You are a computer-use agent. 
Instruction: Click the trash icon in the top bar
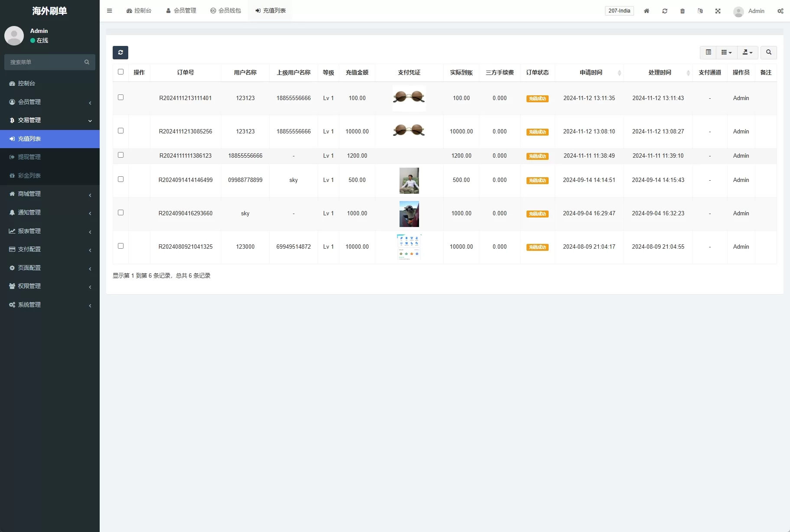coord(682,11)
